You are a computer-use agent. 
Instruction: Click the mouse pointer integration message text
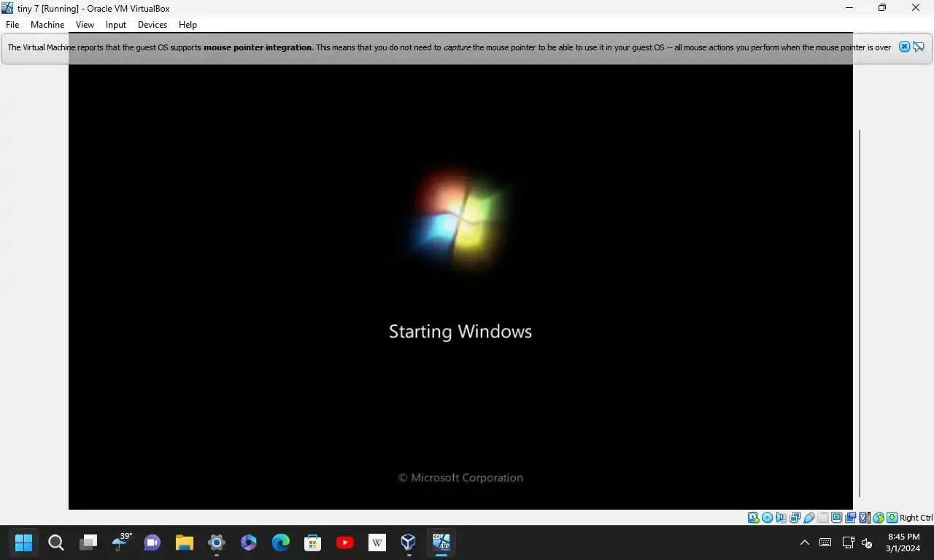click(449, 47)
